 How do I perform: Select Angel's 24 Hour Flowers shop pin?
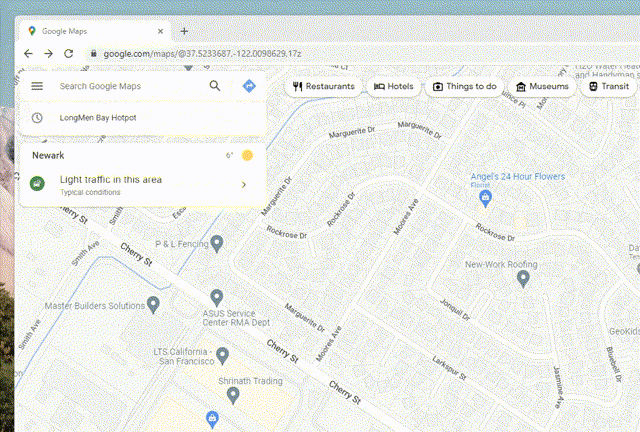coord(485,198)
